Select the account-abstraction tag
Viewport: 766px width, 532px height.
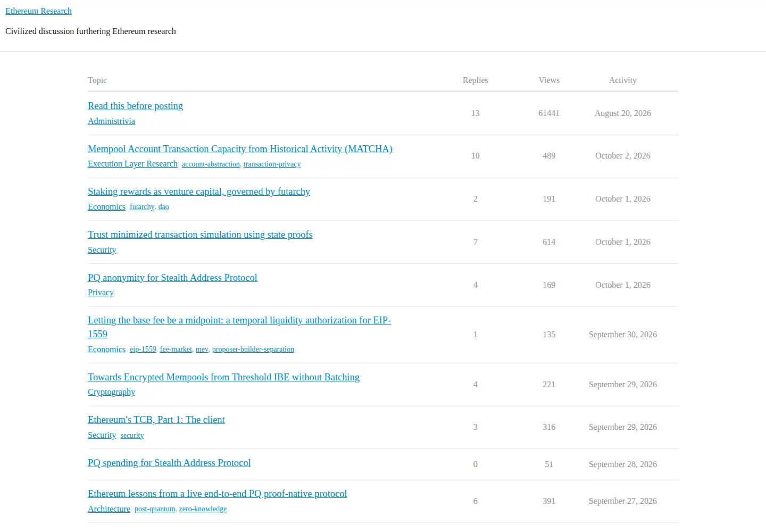tap(211, 164)
